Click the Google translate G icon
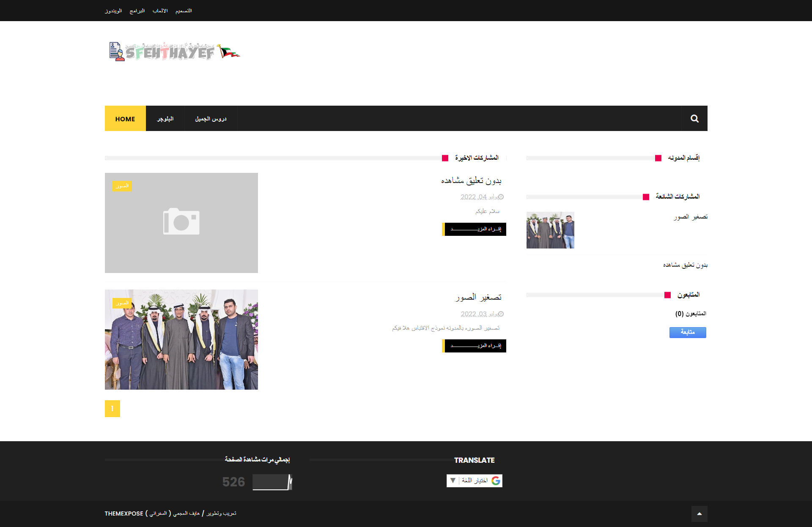This screenshot has width=812, height=527. pos(496,481)
